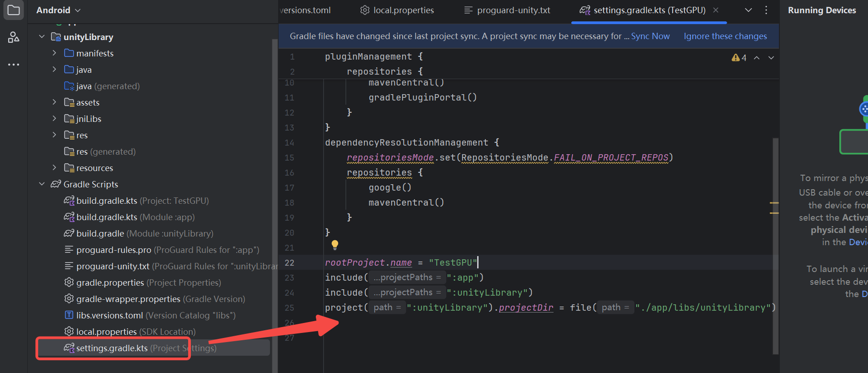Click the project tree scrollbar

(x=274, y=205)
